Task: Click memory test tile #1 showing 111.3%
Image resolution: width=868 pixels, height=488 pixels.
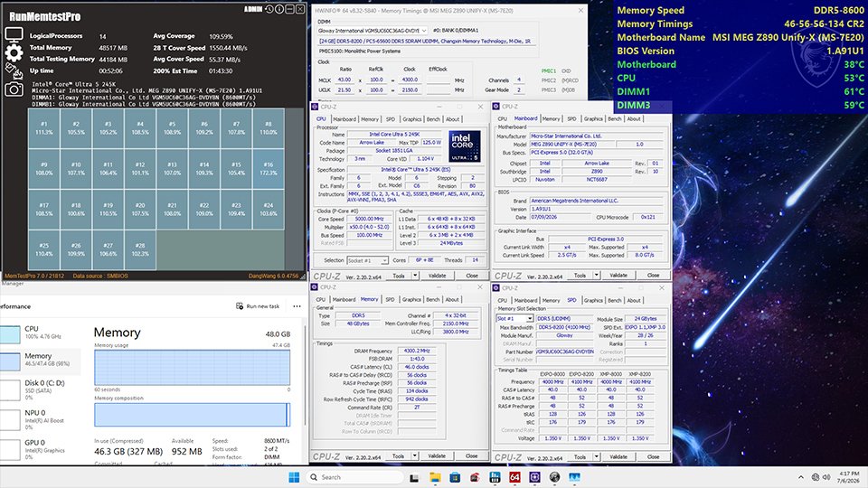Action: pos(43,127)
